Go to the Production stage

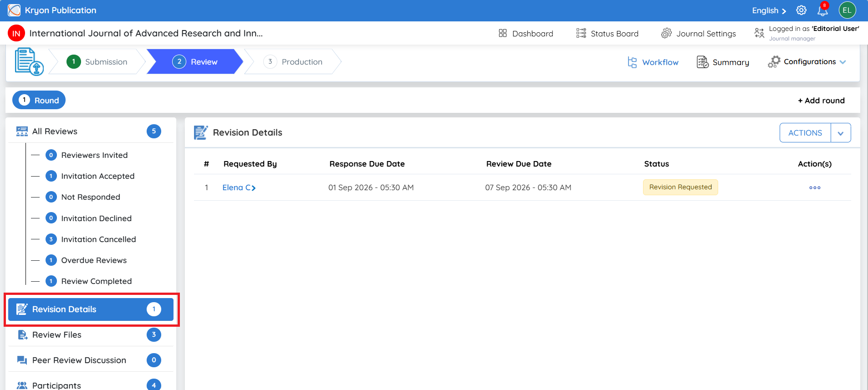pyautogui.click(x=293, y=61)
